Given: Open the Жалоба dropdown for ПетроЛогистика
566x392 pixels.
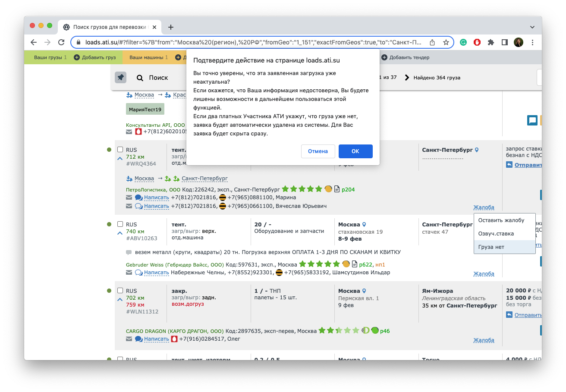Looking at the screenshot, I should 484,207.
